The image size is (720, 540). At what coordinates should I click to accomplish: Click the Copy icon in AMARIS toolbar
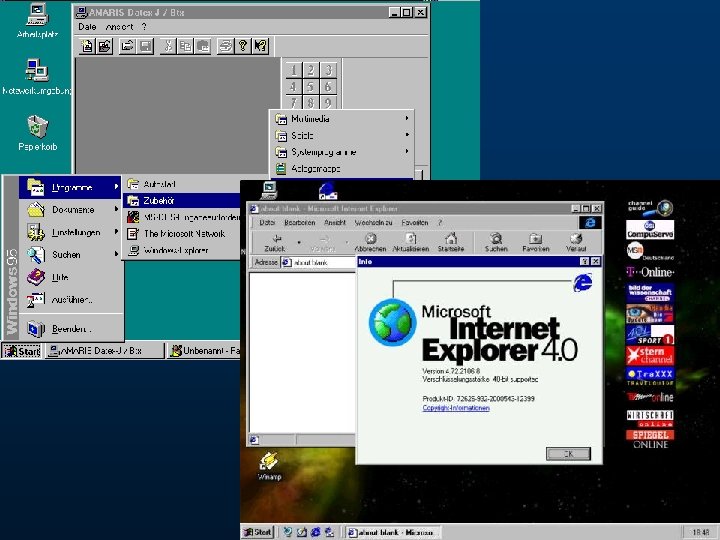pyautogui.click(x=185, y=46)
